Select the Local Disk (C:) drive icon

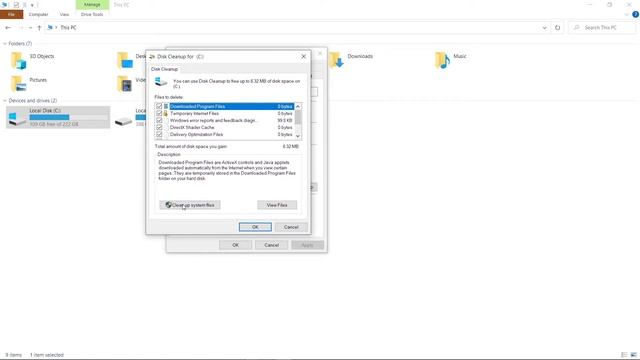17,118
